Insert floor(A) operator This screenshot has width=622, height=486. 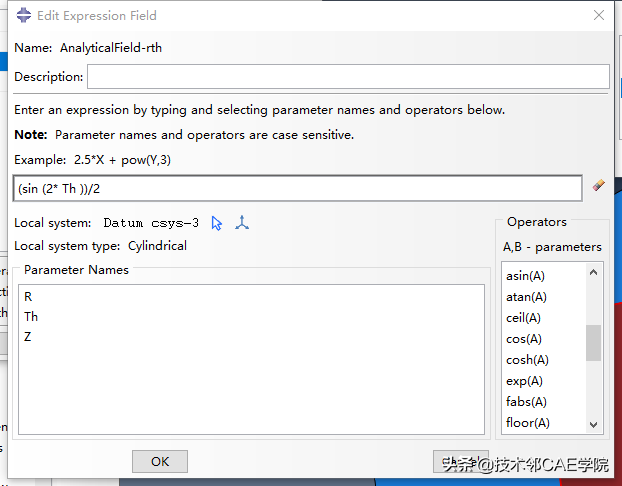coord(528,423)
